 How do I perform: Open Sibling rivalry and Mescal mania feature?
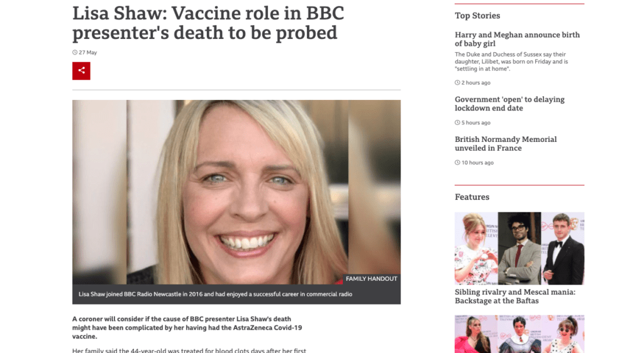(x=515, y=296)
